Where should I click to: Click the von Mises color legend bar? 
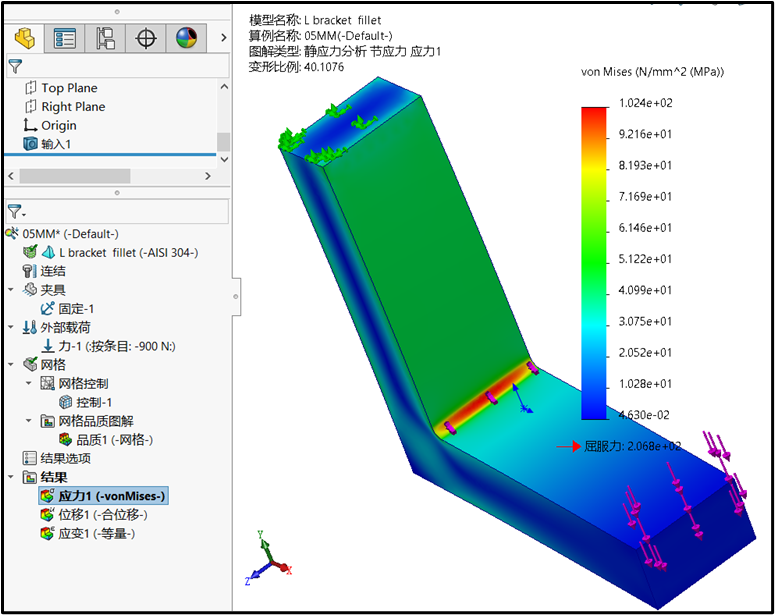(x=594, y=262)
